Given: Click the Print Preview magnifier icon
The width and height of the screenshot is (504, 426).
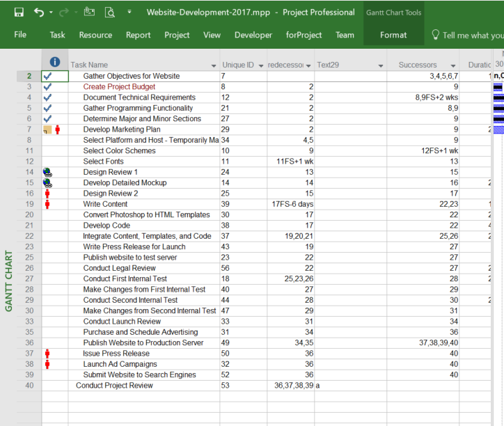Looking at the screenshot, I should pos(109,12).
